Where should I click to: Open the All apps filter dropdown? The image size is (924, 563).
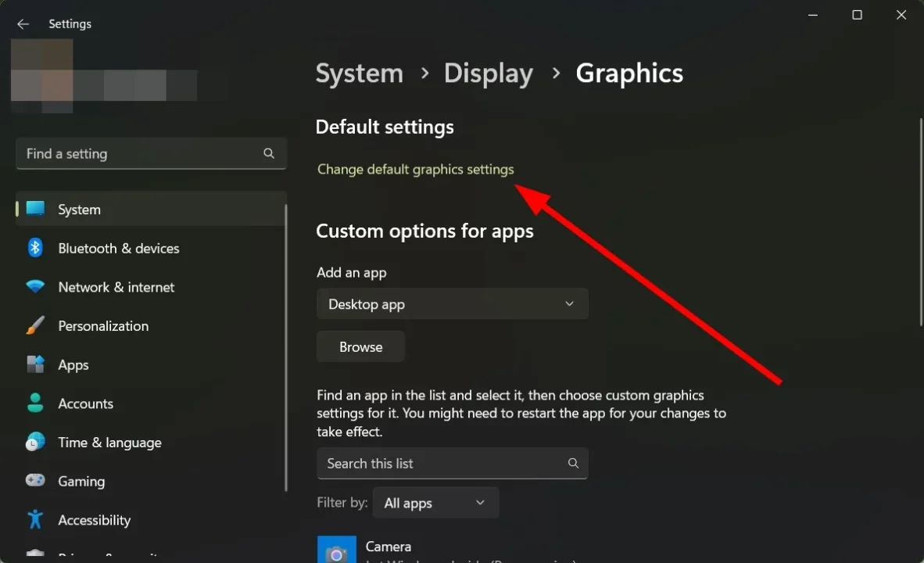tap(435, 503)
